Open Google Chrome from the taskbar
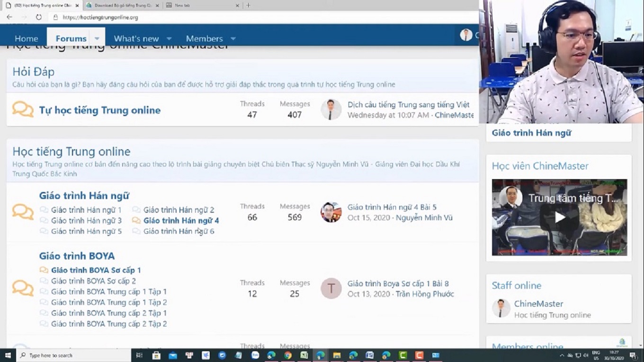Screen dimensions: 644x362 288,355
